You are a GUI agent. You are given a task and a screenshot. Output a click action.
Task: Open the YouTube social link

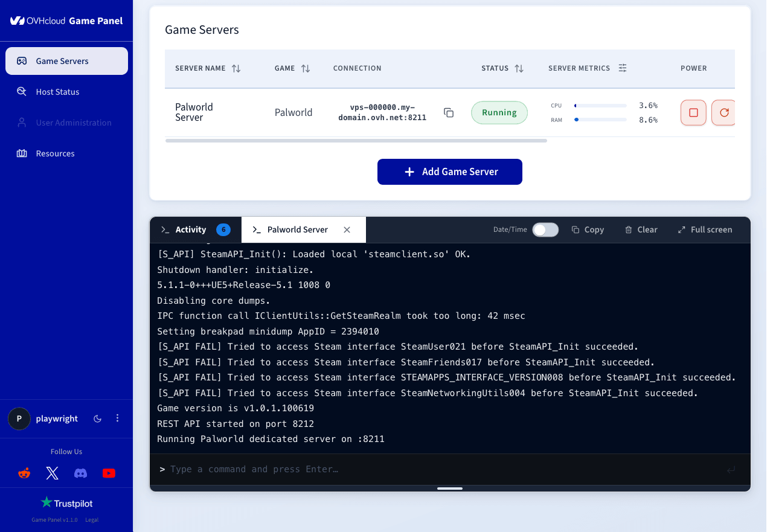tap(109, 473)
